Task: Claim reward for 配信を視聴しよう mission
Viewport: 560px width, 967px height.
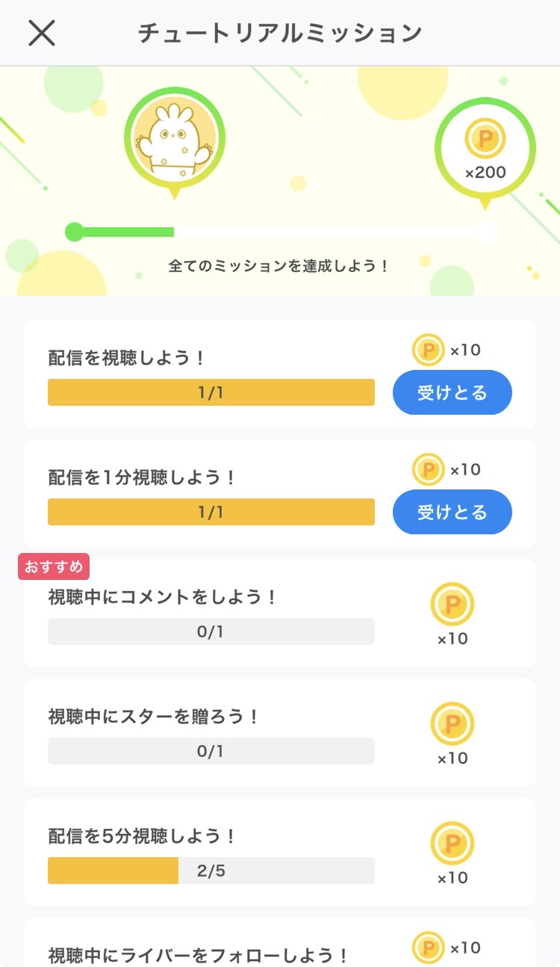Action: tap(452, 392)
